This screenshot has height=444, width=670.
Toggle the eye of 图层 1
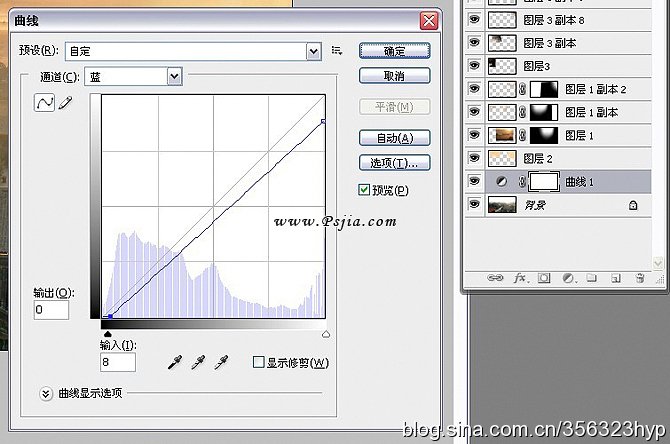pos(474,135)
